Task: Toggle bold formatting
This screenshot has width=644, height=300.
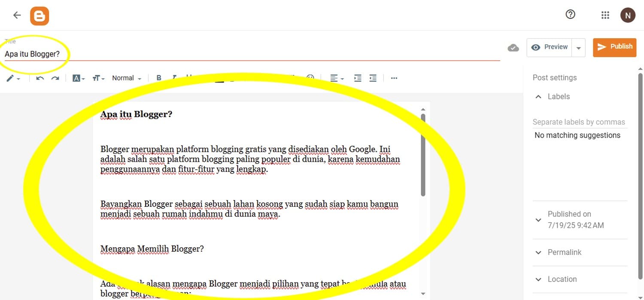Action: pos(159,78)
